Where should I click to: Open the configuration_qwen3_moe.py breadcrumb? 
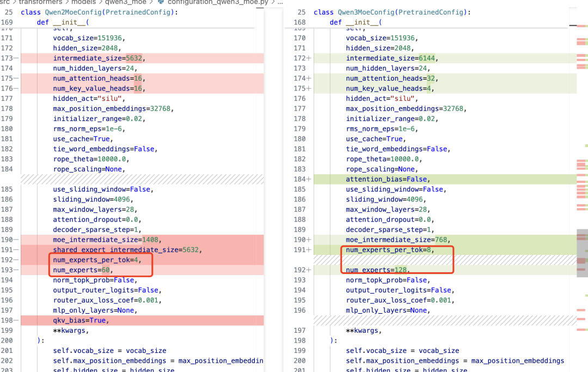tap(218, 2)
